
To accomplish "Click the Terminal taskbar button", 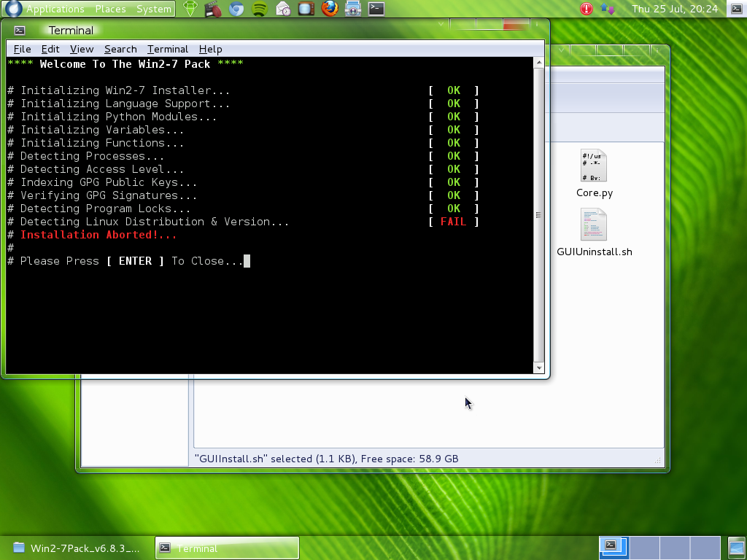I will [228, 548].
